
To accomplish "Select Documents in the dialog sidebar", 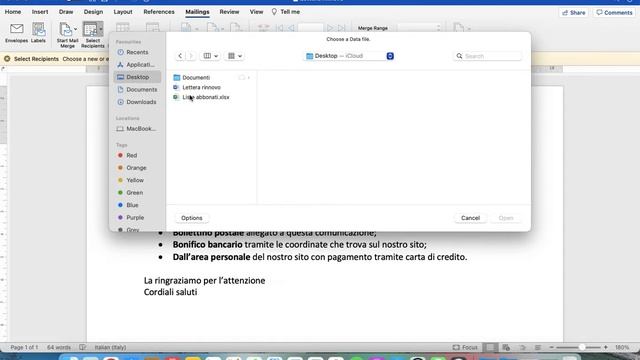I will 138,89.
